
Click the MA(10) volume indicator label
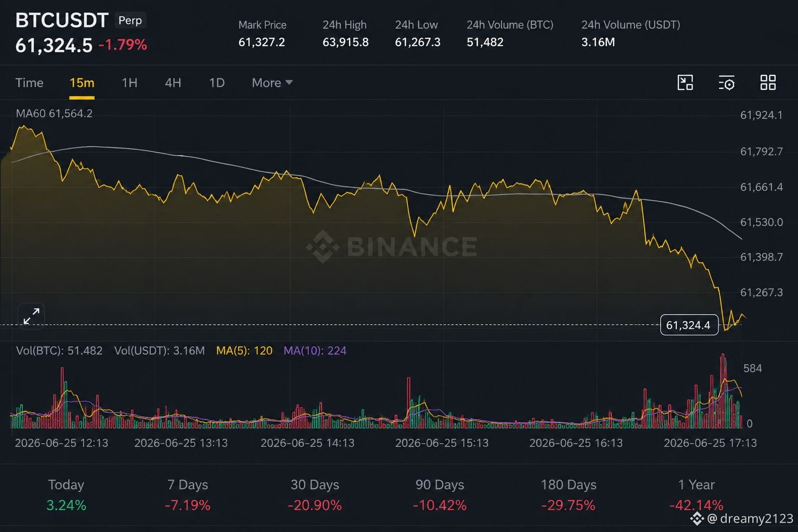315,351
